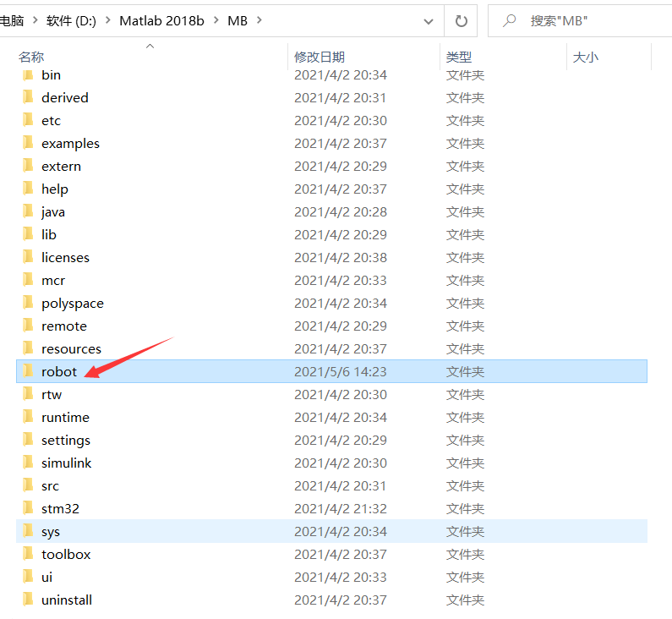
Task: Click the derived folder name
Action: (x=65, y=98)
